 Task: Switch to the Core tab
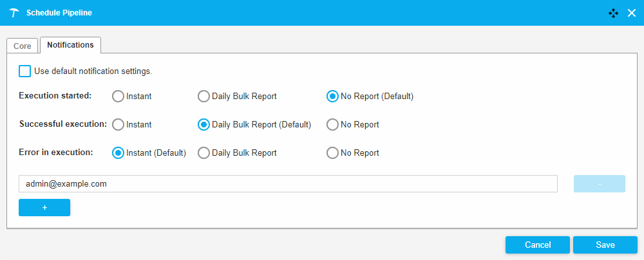(23, 46)
